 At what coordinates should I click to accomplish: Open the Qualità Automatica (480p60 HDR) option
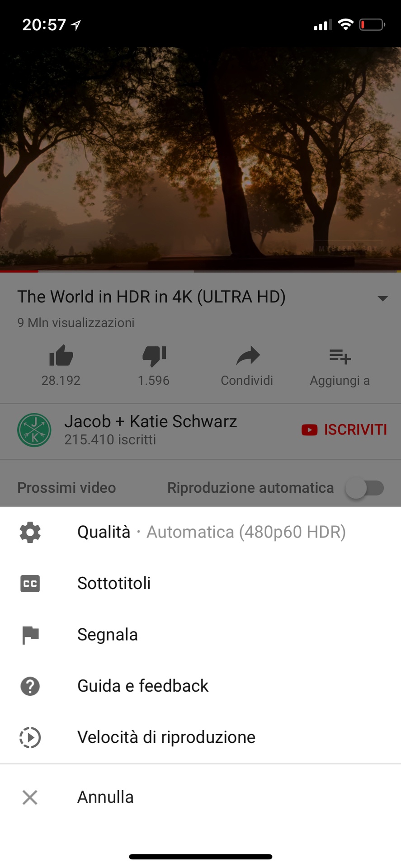[x=200, y=532]
